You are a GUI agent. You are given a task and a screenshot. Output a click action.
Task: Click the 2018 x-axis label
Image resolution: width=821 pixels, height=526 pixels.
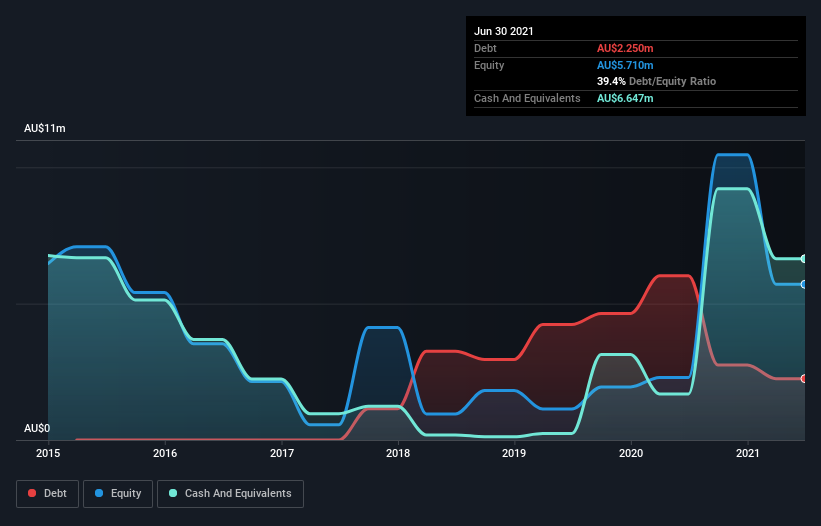[398, 453]
